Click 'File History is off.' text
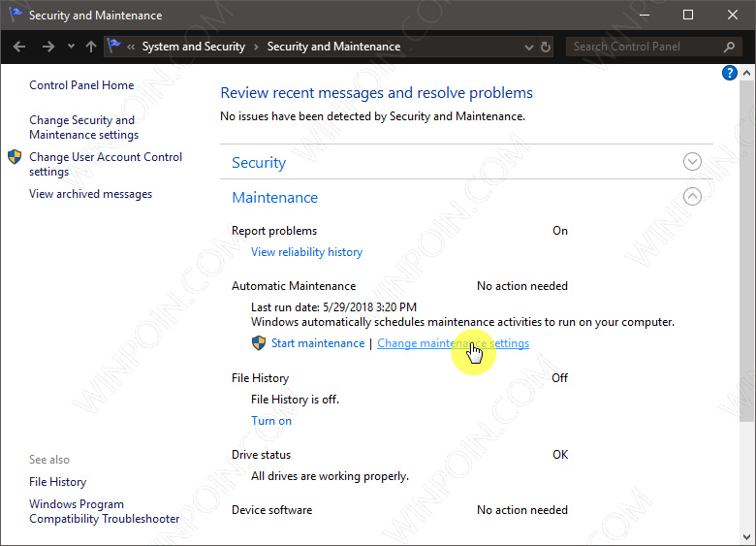Image resolution: width=756 pixels, height=546 pixels. pos(295,400)
